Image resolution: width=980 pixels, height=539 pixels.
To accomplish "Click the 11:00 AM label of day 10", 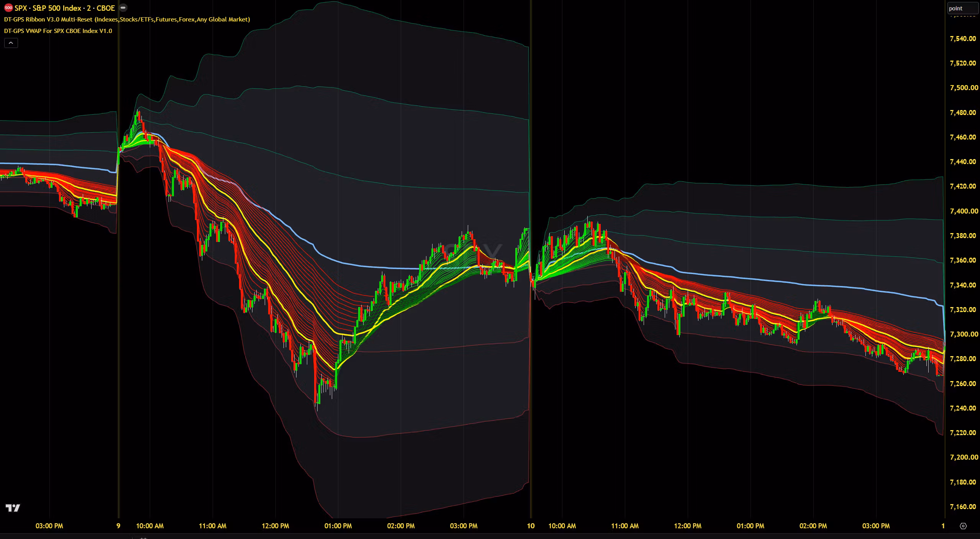I will point(625,526).
